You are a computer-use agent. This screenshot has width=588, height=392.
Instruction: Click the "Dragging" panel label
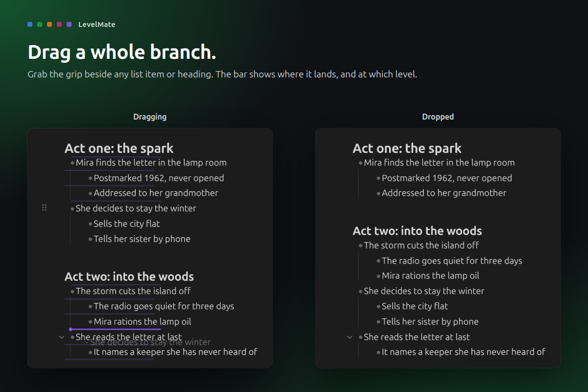[x=150, y=117]
